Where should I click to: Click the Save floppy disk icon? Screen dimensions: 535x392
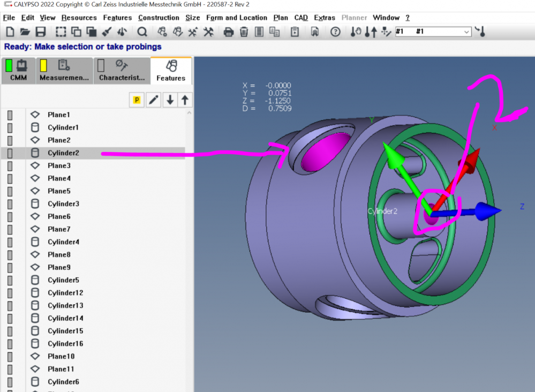(41, 32)
